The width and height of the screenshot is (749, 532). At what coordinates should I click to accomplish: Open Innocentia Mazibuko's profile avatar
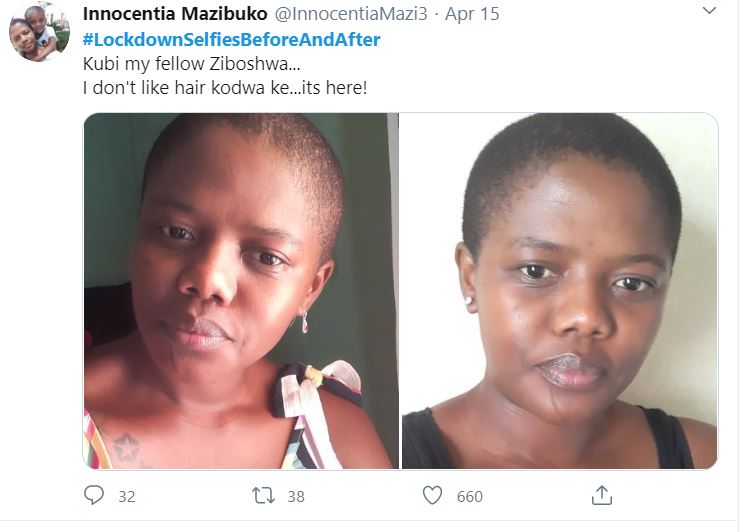click(x=39, y=33)
